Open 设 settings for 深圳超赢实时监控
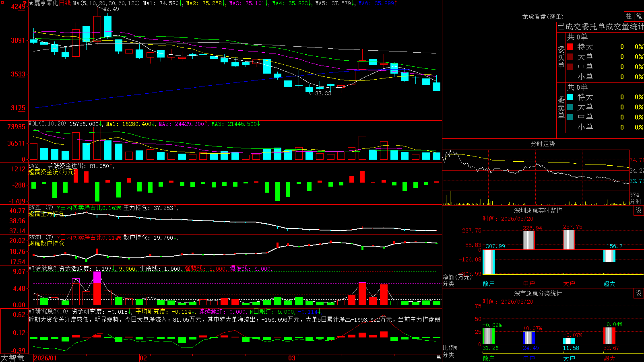This screenshot has width=644, height=362. (x=639, y=211)
